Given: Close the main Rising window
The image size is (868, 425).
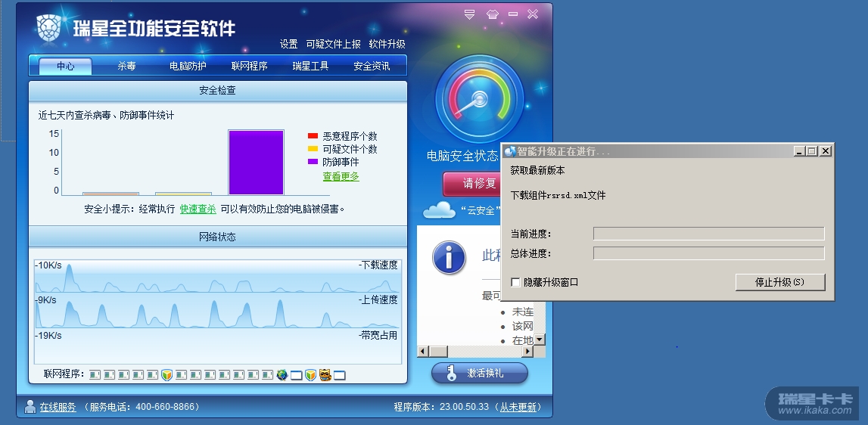Looking at the screenshot, I should coord(533,14).
